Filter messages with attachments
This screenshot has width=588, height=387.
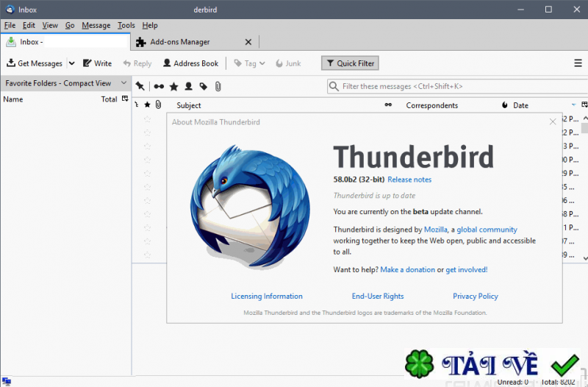218,86
